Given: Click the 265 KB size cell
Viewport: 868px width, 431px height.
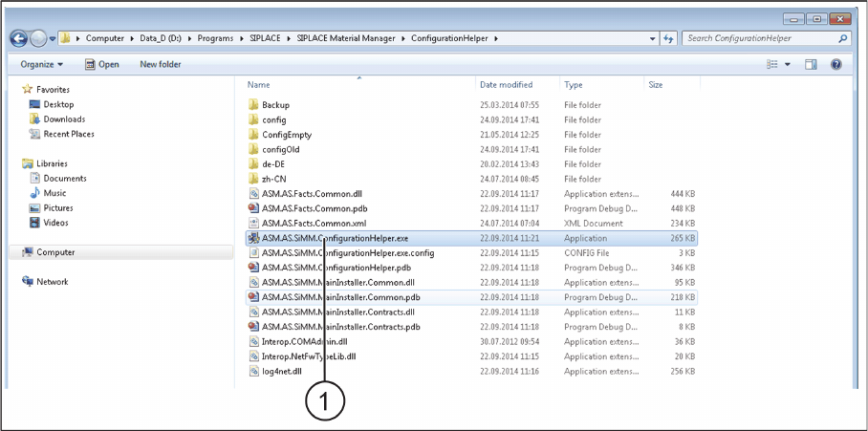Looking at the screenshot, I should pyautogui.click(x=683, y=239).
